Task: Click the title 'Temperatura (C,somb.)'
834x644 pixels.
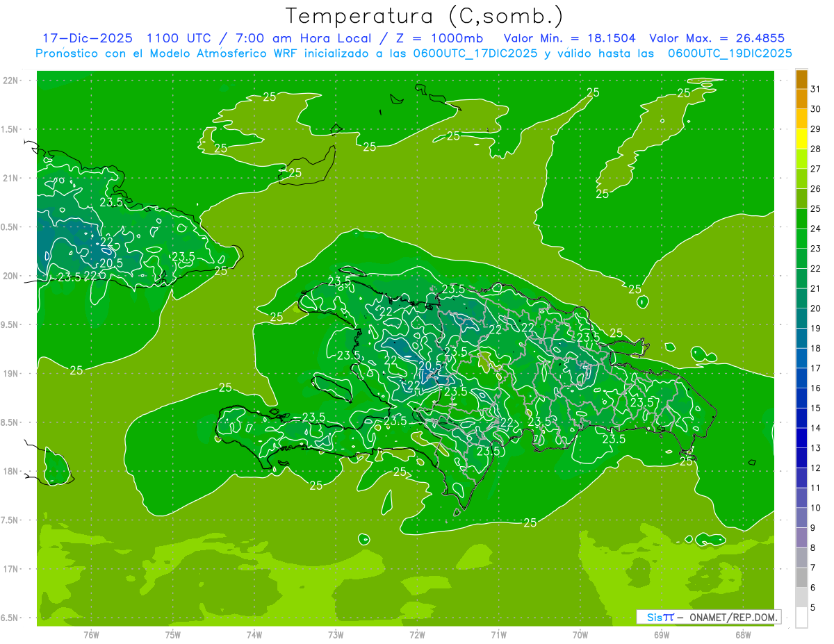Action: 425,16
